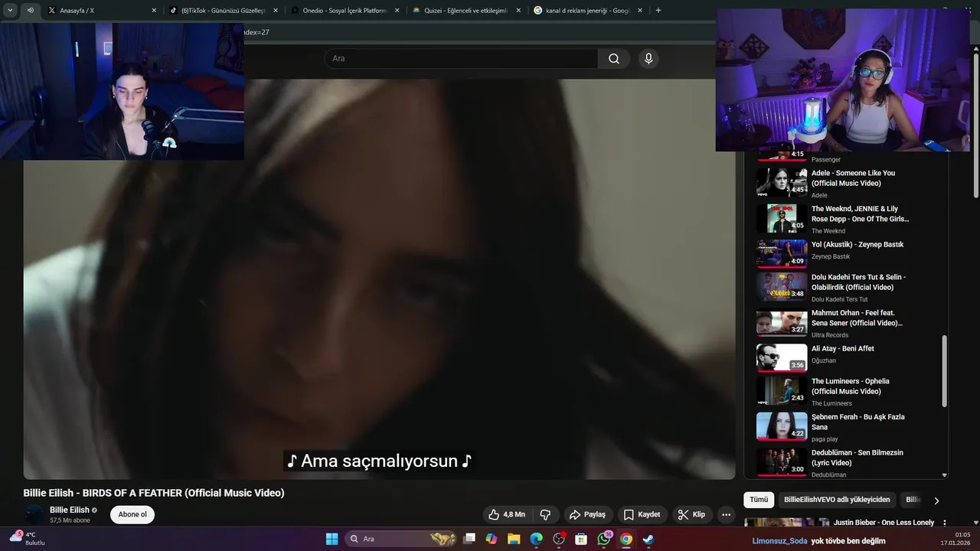This screenshot has height=551, width=980.
Task: Switch to the Quizei tab
Action: point(466,11)
